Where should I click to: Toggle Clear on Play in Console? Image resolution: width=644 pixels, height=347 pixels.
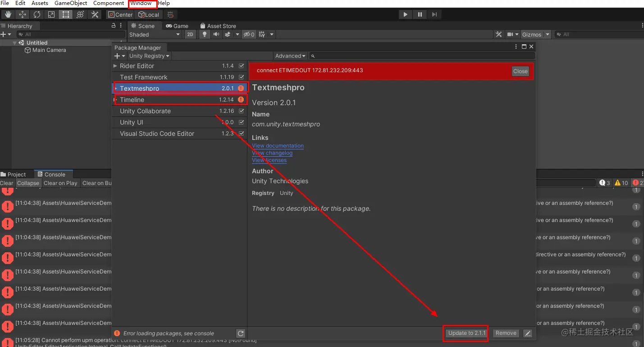click(x=60, y=183)
